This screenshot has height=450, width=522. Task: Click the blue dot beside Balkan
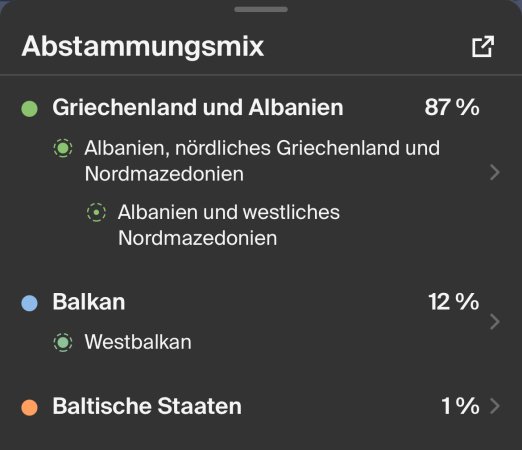click(29, 303)
